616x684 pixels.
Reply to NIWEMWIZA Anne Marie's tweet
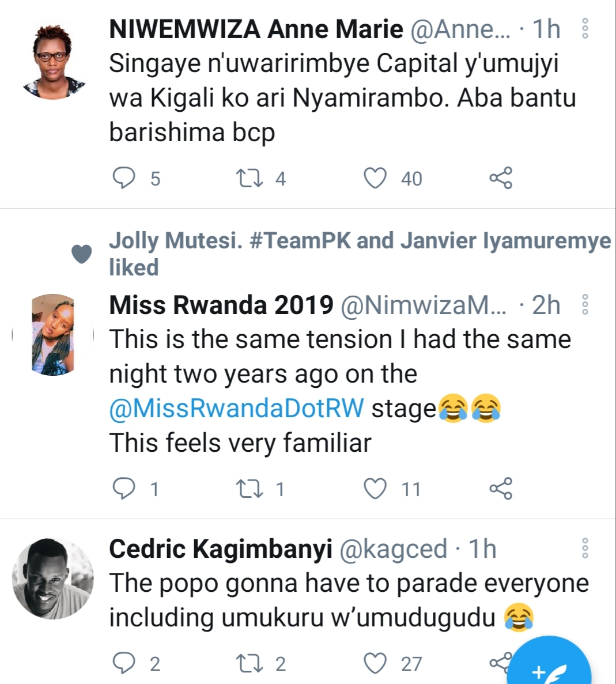(123, 178)
